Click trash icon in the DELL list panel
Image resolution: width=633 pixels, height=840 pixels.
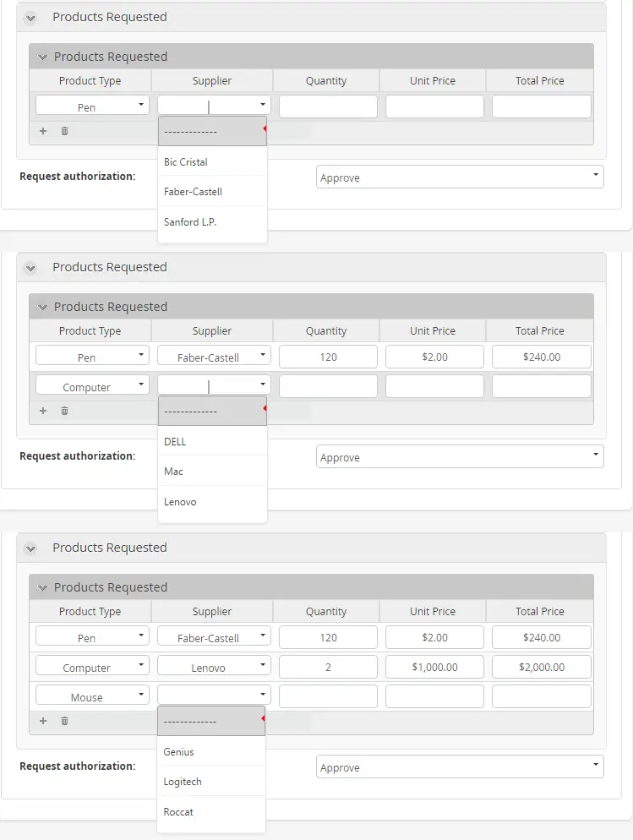point(64,411)
